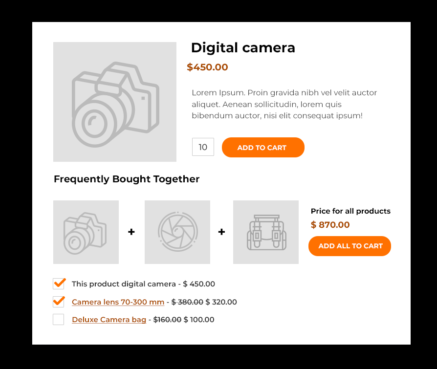Click the 'Digital camera' product title
437x369 pixels.
pyautogui.click(x=243, y=48)
